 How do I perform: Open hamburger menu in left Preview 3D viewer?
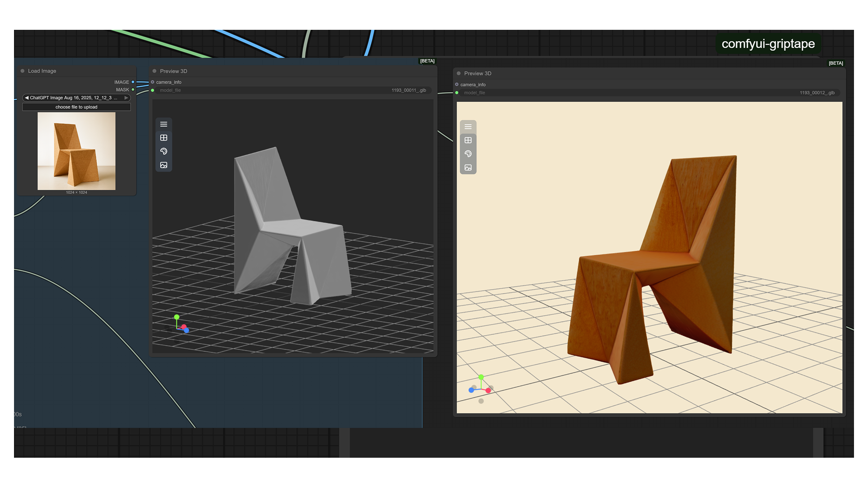[x=164, y=124]
